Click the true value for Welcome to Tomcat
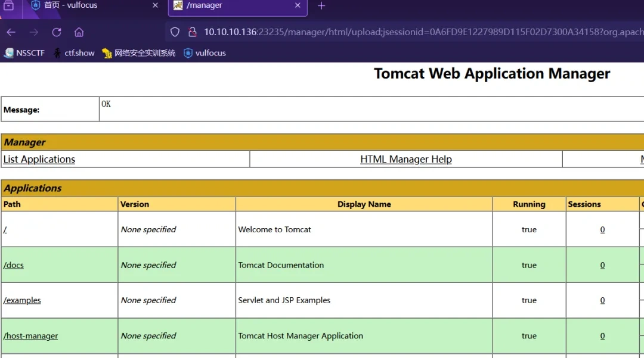This screenshot has width=644, height=358. (x=529, y=230)
